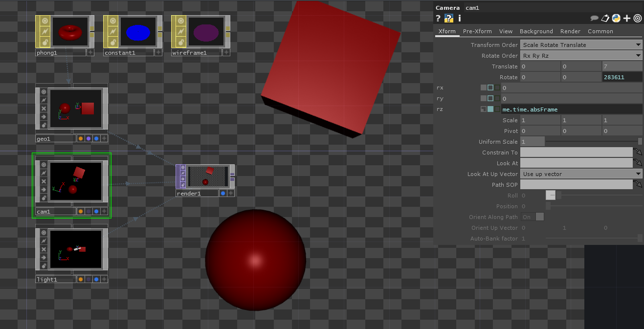Click the plus icon in parameter header
The height and width of the screenshot is (329, 644).
(x=627, y=19)
